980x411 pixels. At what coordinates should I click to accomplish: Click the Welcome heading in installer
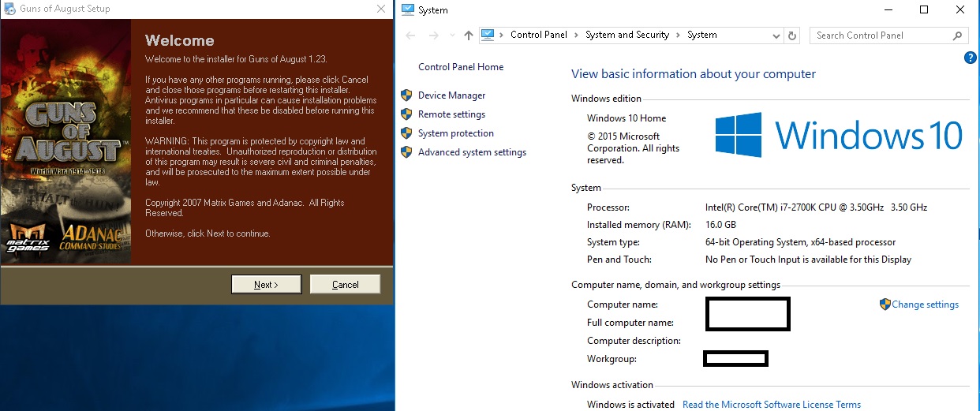click(x=180, y=40)
